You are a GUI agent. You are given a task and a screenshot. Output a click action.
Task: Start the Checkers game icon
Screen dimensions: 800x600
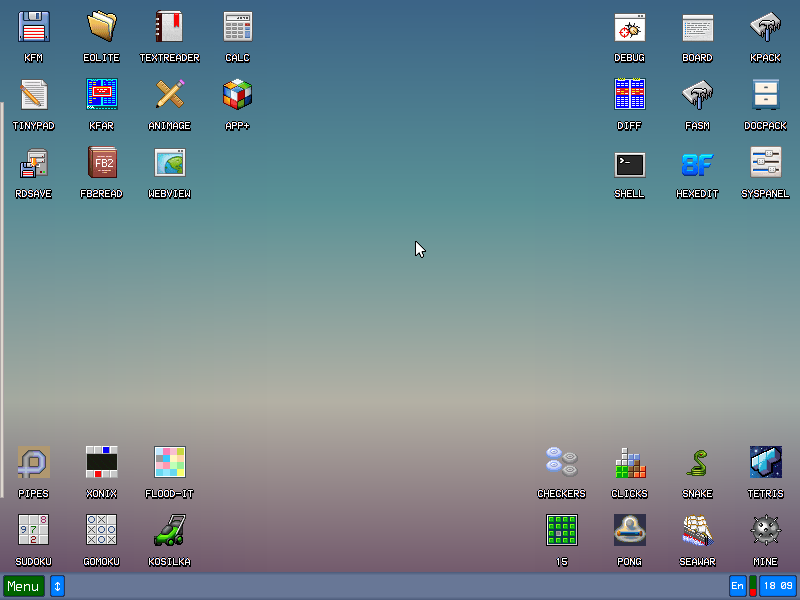562,463
